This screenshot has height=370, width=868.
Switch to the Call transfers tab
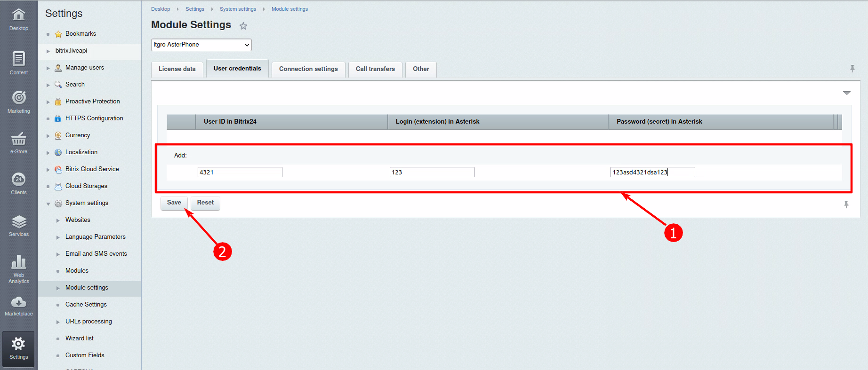click(x=375, y=69)
